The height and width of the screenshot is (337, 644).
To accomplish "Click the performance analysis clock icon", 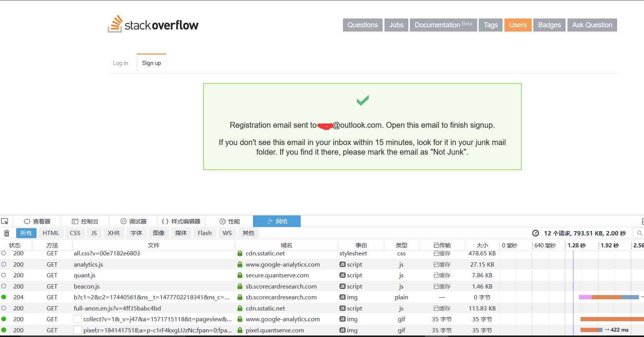I will tap(536, 233).
